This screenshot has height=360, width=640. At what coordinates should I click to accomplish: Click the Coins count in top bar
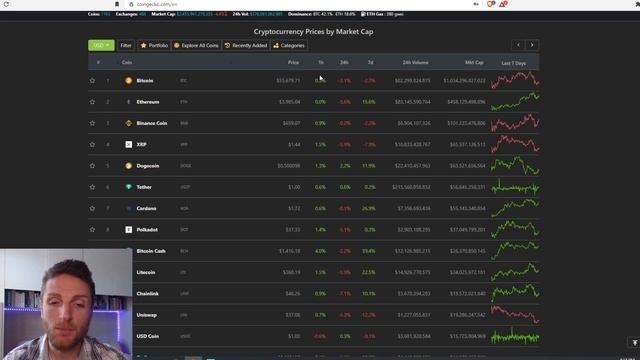click(99, 14)
